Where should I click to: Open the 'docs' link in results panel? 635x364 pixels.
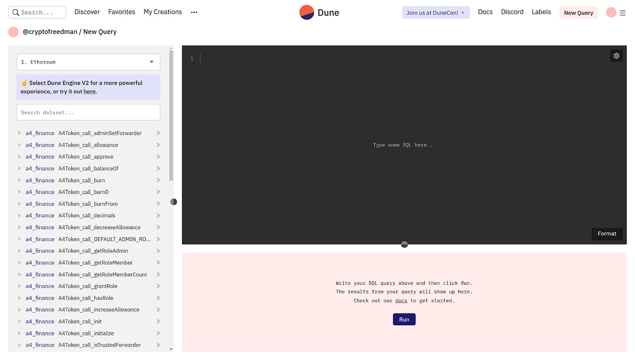coord(401,300)
